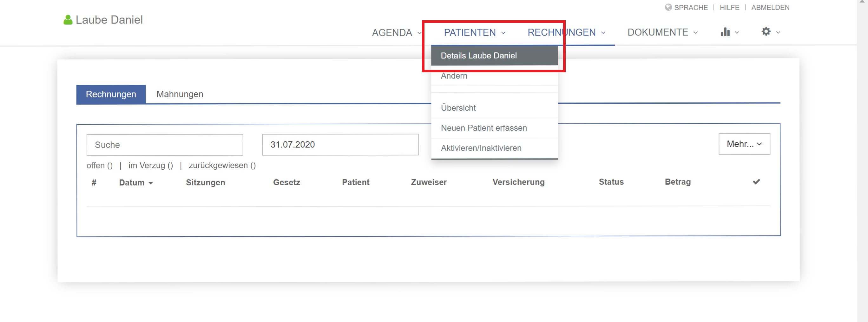Select Übersicht in the Patienten dropdown
The image size is (868, 322).
tap(494, 108)
